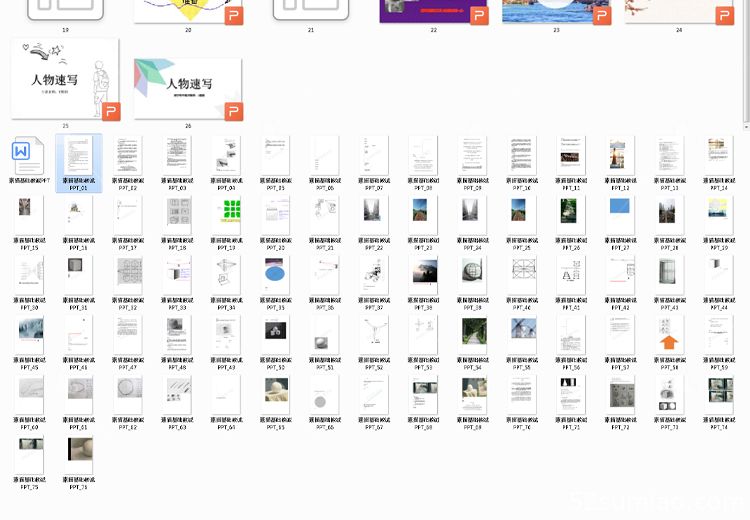Viewport: 750px width, 520px height.
Task: Select PPT_50 with dark photo thumbnail
Action: coord(276,335)
